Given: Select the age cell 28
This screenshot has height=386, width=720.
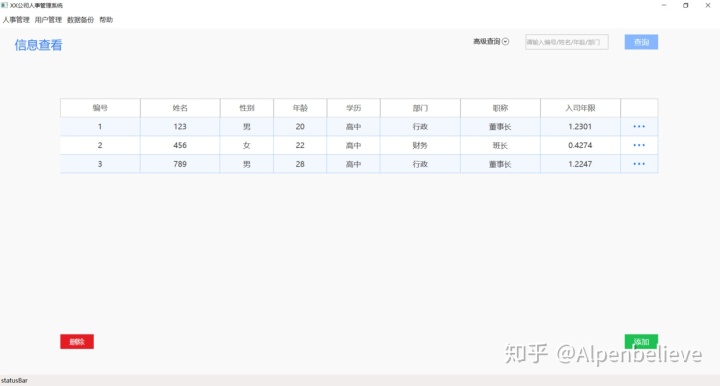Looking at the screenshot, I should [300, 164].
